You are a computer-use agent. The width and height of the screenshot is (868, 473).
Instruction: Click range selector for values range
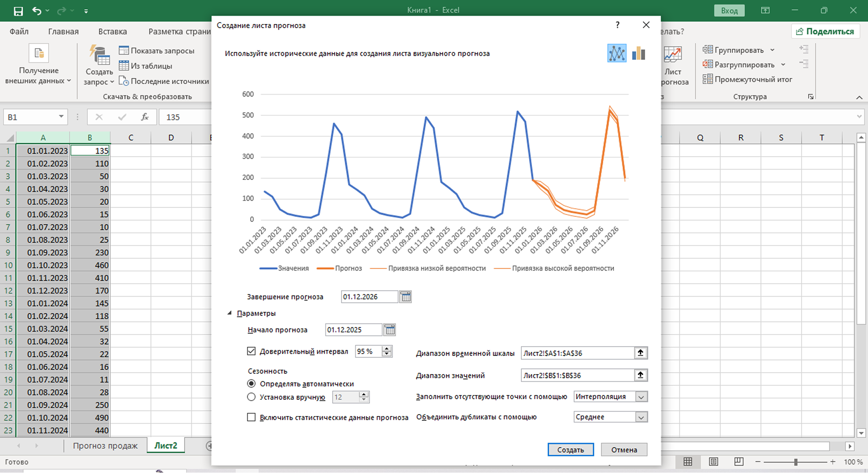[640, 375]
